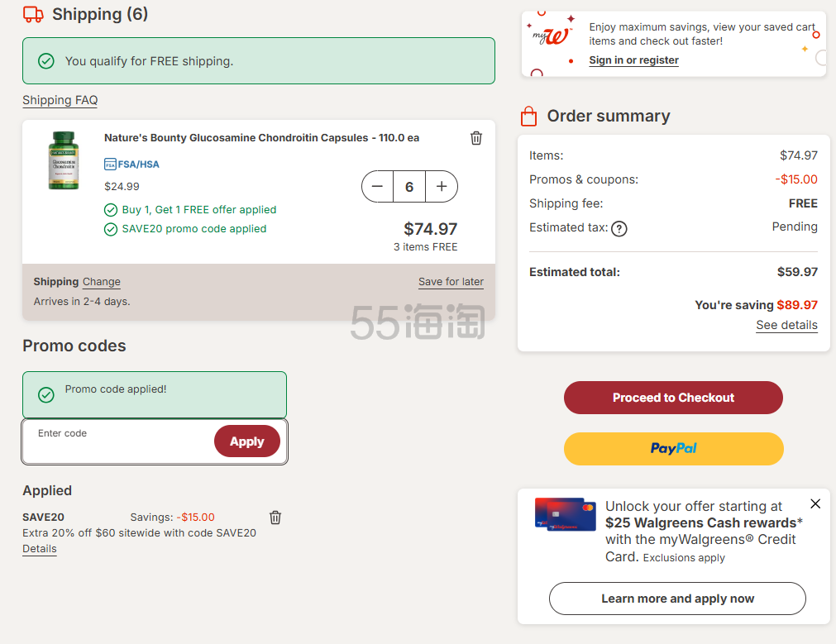Remove the SAVE20 promo code with trash icon

pyautogui.click(x=275, y=518)
